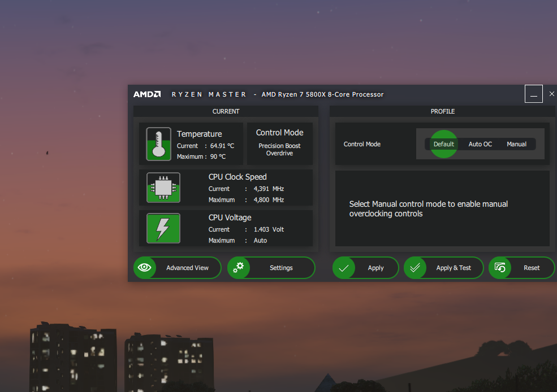Switch control mode to Auto OC
557x392 pixels.
pos(480,144)
